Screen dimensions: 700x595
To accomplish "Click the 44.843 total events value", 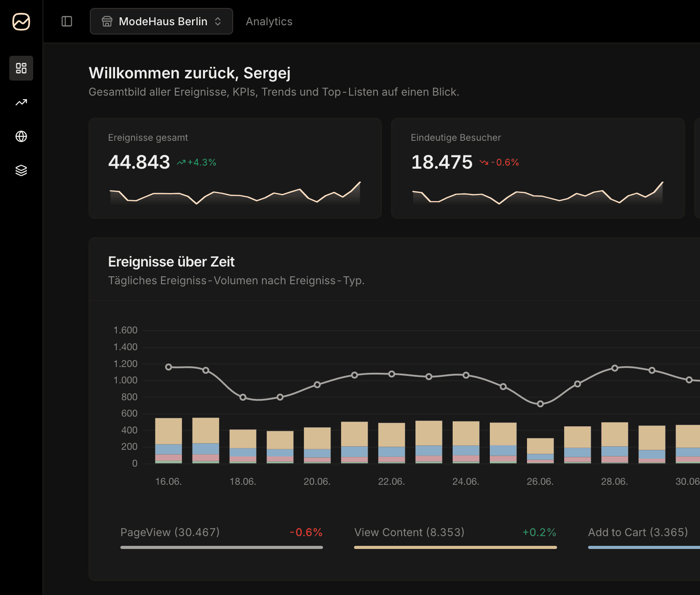I will (139, 162).
